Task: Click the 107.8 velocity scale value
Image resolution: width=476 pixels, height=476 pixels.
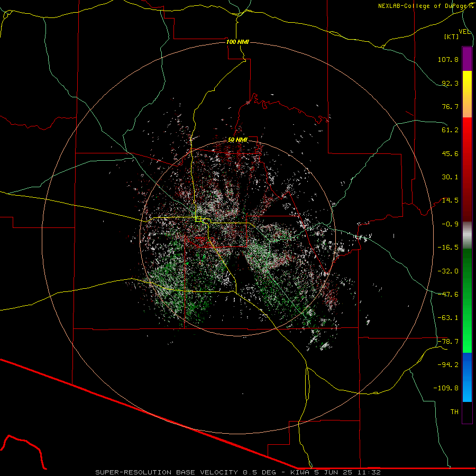Action: tap(448, 59)
